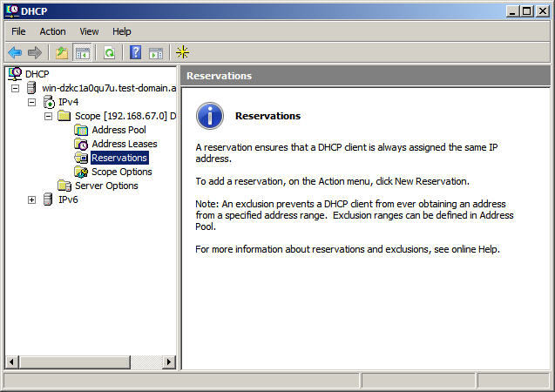Image resolution: width=555 pixels, height=392 pixels.
Task: Click the IPv6 server icon
Action: (x=48, y=199)
